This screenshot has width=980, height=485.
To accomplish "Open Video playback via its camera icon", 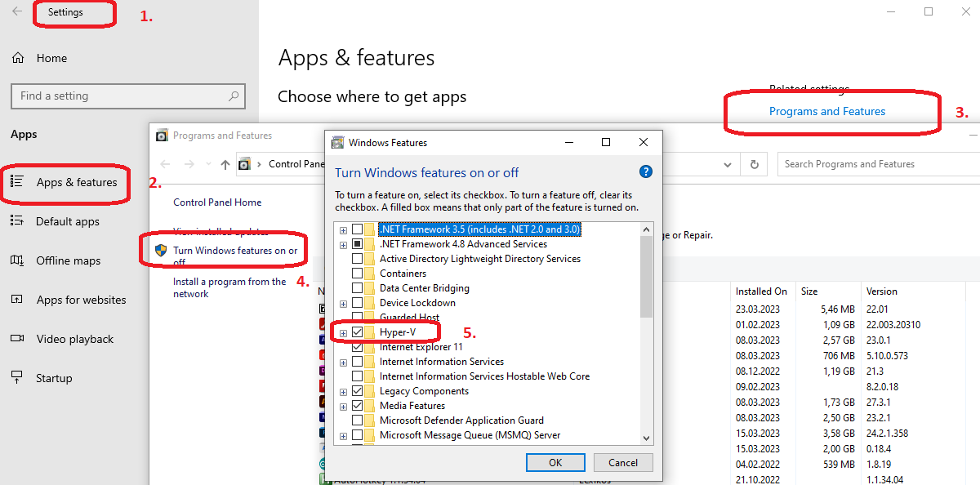I will (x=18, y=339).
